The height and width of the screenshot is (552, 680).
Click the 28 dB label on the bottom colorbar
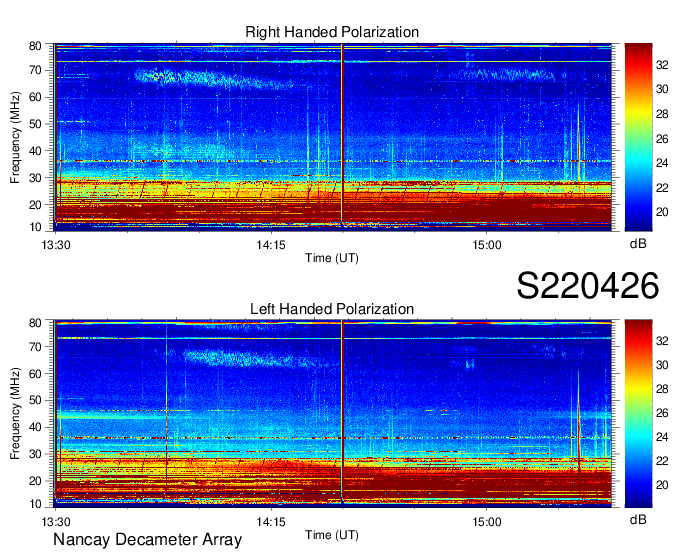tap(662, 389)
